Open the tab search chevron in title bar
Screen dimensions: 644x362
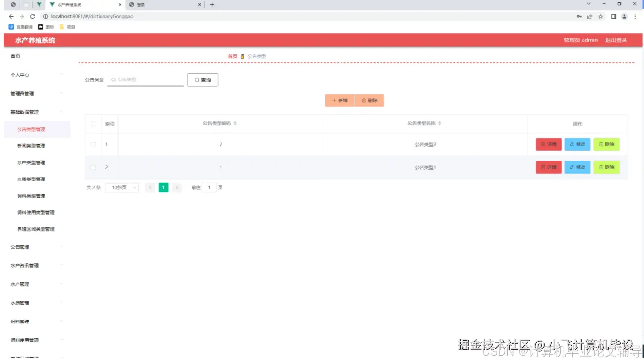point(589,4)
